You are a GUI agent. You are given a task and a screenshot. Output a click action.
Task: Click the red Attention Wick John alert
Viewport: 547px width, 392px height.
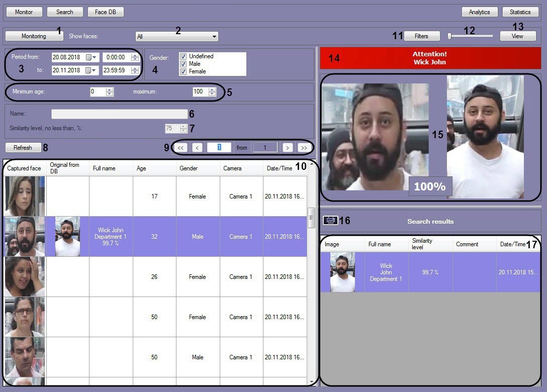[x=430, y=58]
